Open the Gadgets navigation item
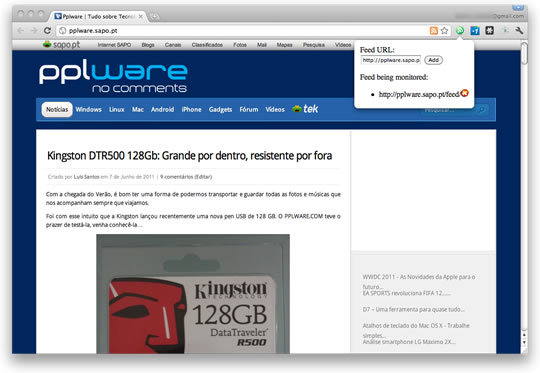Screen dimensions: 540x373 (220, 110)
